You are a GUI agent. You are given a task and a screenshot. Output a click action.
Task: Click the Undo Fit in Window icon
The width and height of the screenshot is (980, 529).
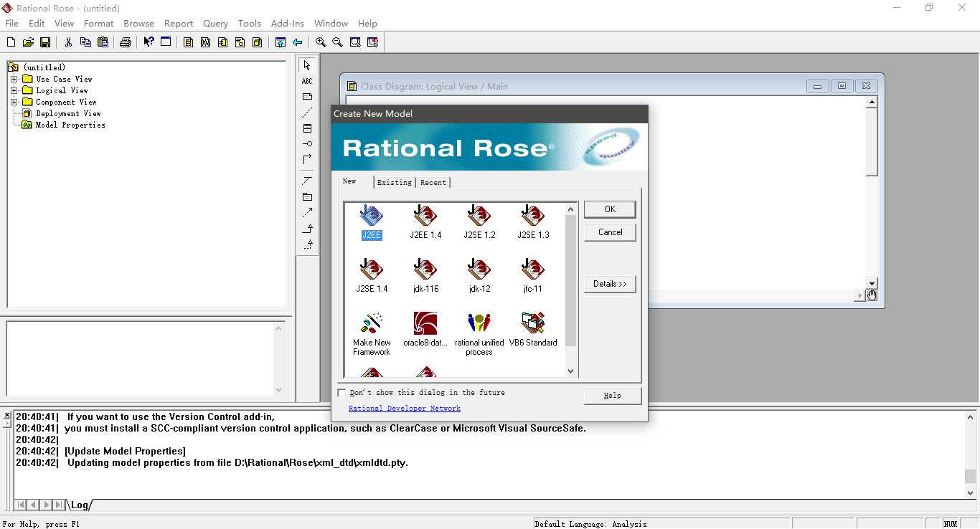[372, 42]
